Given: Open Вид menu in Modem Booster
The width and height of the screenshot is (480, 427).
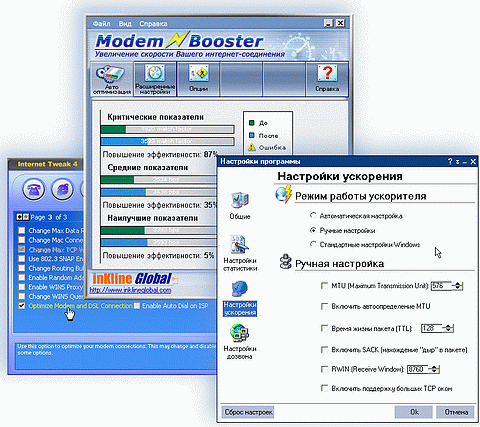Looking at the screenshot, I should click(125, 24).
